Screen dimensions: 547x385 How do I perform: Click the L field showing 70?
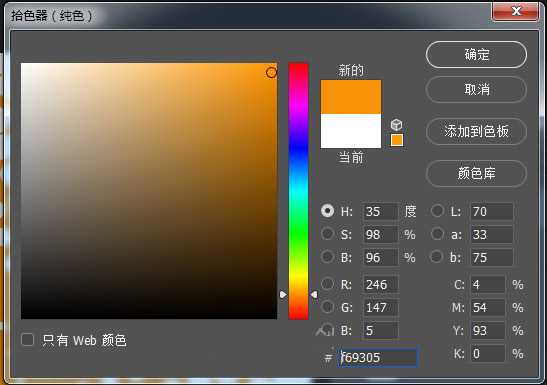coord(492,211)
